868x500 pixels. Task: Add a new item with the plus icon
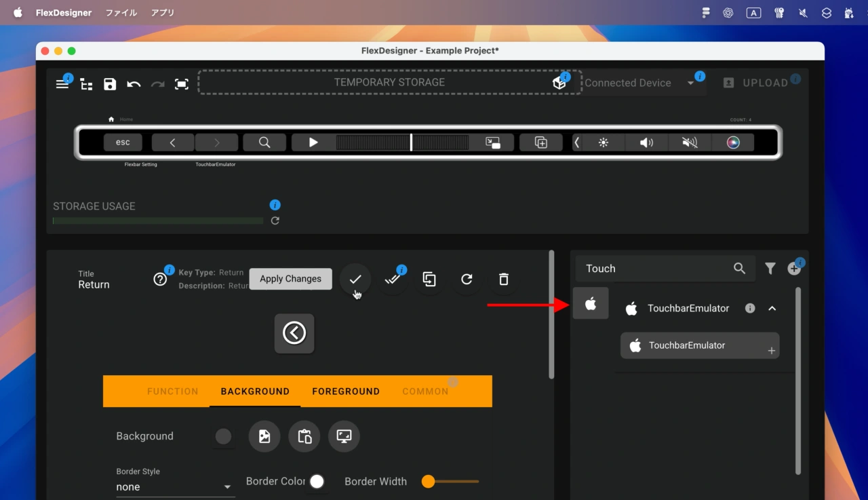point(793,268)
